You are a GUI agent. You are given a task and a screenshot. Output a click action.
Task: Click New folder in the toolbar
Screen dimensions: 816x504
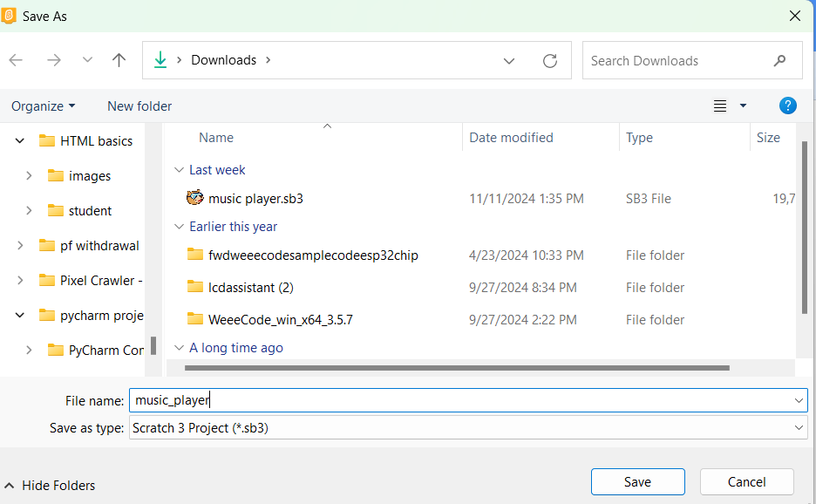tap(139, 106)
